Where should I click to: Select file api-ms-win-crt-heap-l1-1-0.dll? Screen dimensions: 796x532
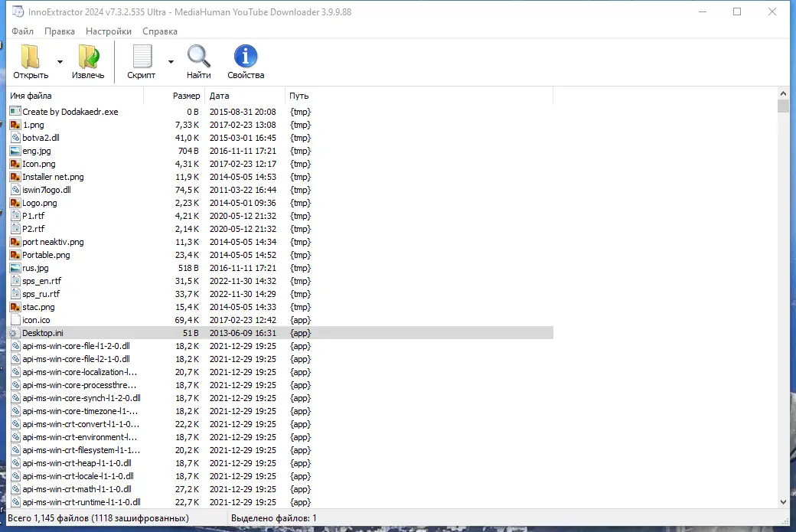tap(77, 463)
